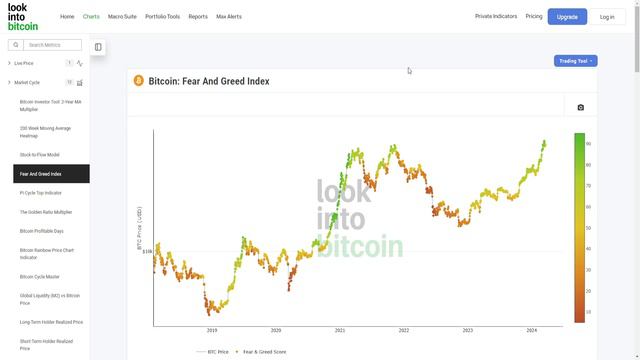The image size is (640, 360).
Task: Open the Macro Suite menu
Action: pos(122,17)
